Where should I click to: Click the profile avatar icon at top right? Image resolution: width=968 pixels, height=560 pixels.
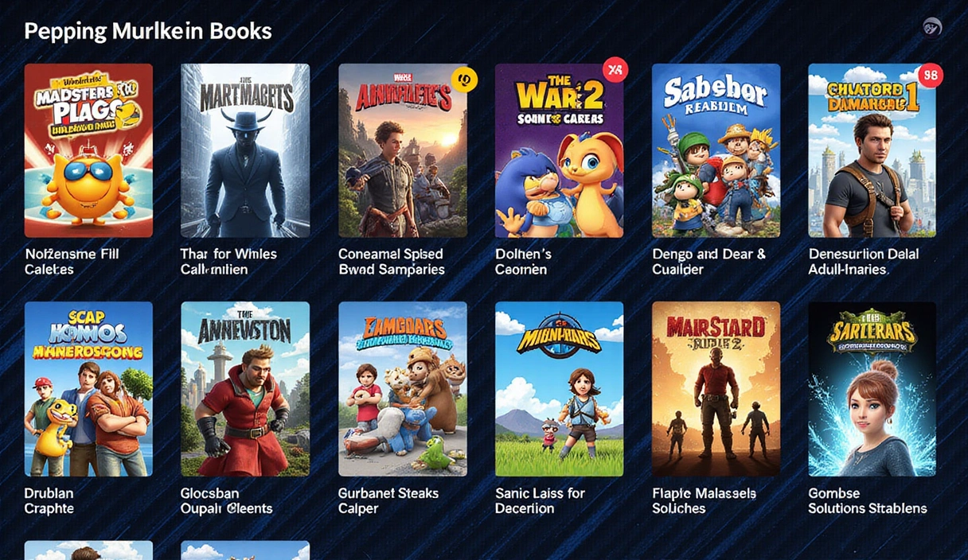click(x=932, y=28)
